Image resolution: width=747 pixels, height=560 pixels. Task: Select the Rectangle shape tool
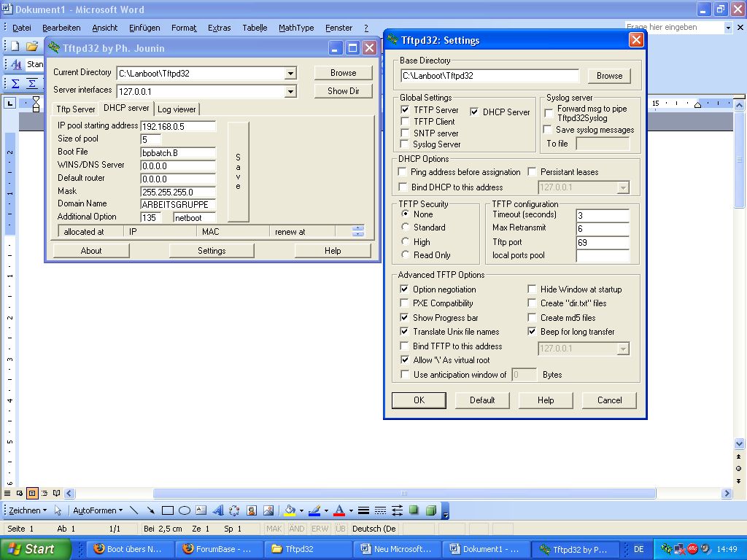pyautogui.click(x=167, y=510)
